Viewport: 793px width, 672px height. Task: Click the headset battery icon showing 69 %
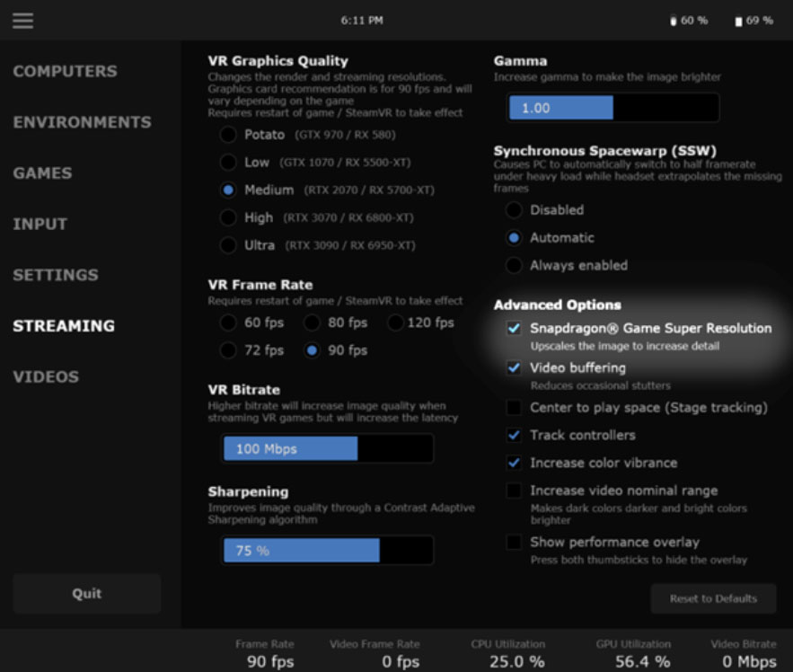(738, 22)
